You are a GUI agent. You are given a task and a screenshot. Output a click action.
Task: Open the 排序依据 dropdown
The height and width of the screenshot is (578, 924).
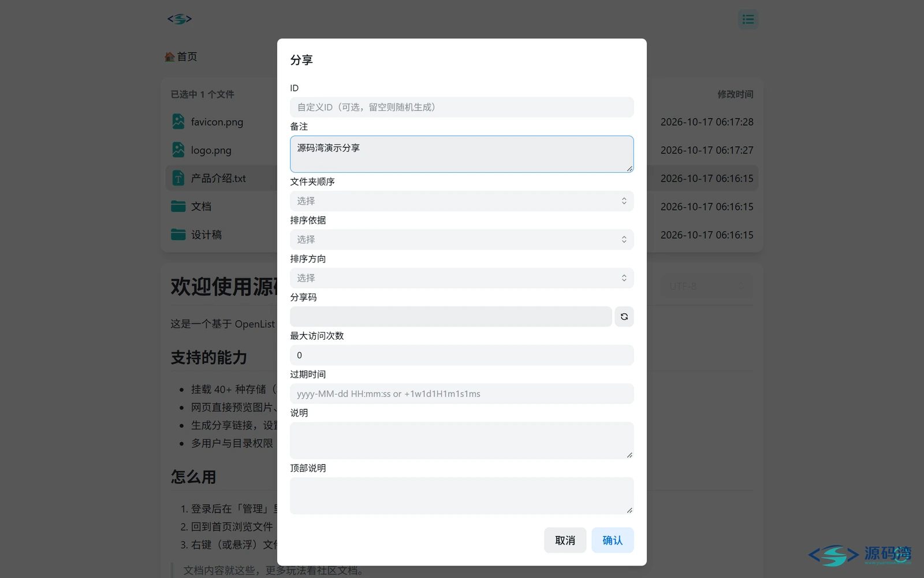click(x=462, y=239)
